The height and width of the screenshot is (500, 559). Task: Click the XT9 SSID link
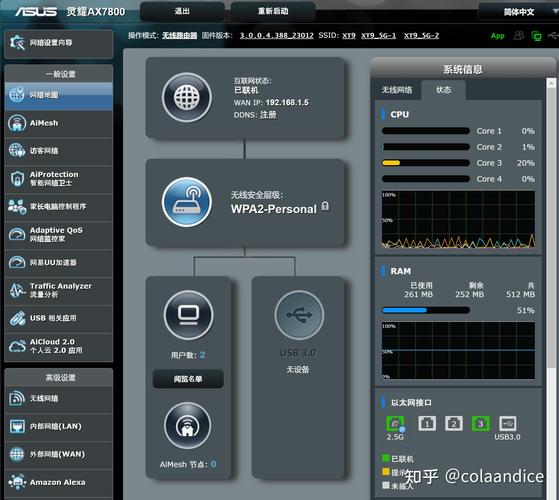pyautogui.click(x=349, y=35)
